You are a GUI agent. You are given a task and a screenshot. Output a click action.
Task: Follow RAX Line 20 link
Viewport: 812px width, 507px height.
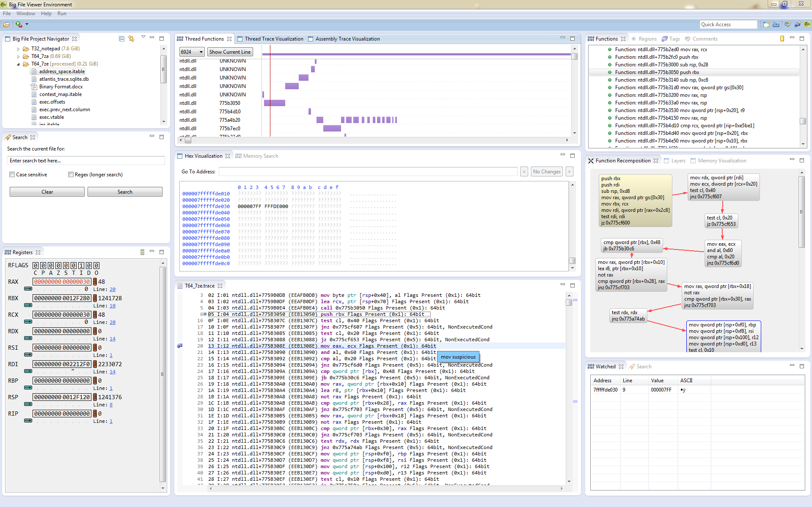coord(113,289)
